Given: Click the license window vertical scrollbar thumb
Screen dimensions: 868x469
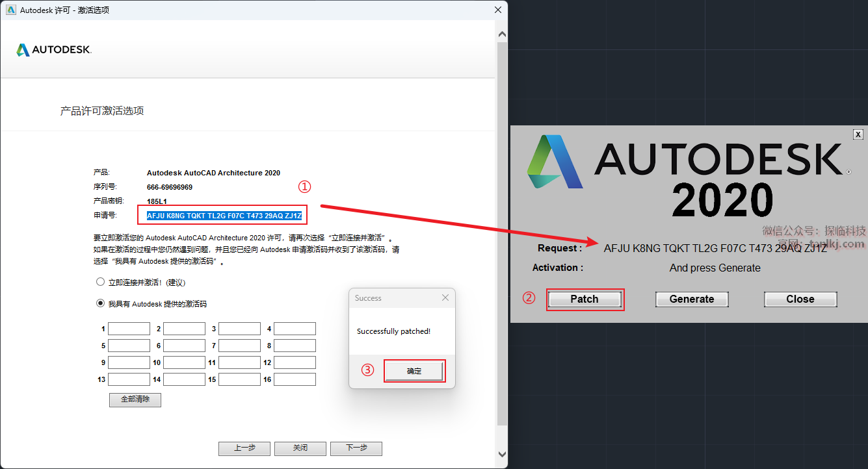Looking at the screenshot, I should coord(501,234).
